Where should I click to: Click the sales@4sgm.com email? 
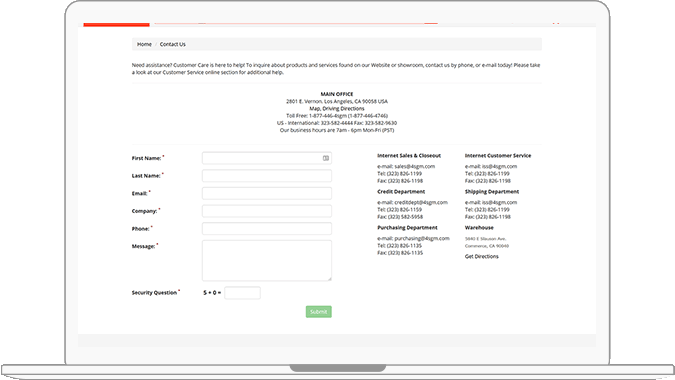[x=415, y=167]
